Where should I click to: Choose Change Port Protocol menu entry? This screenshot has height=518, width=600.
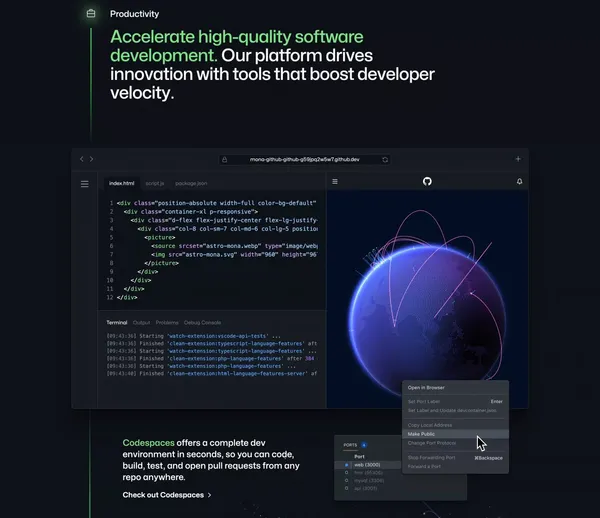pos(455,443)
